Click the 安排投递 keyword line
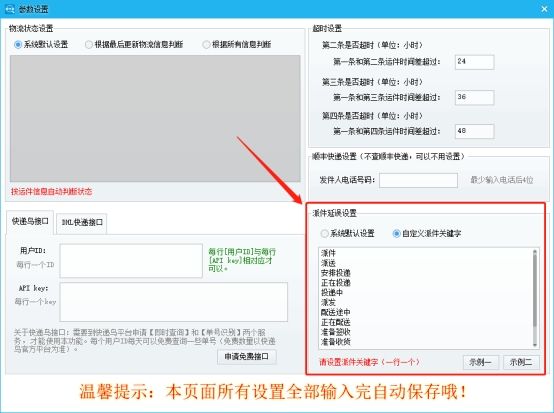 [x=336, y=273]
